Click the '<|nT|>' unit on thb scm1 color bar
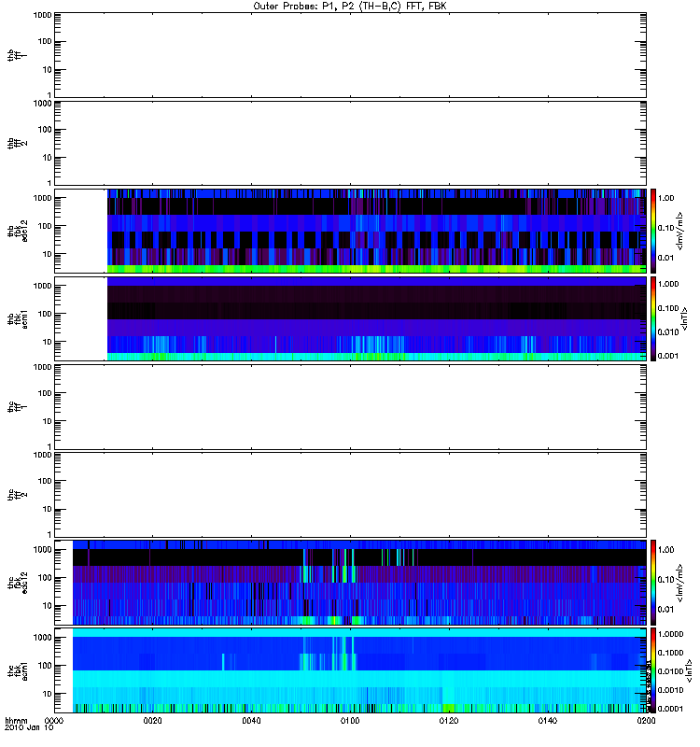 click(x=685, y=318)
